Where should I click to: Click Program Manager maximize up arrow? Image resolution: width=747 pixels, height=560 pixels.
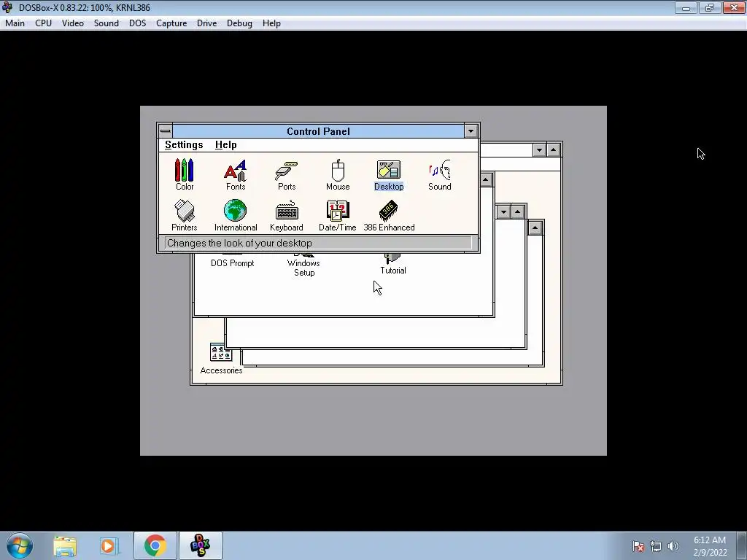(553, 150)
